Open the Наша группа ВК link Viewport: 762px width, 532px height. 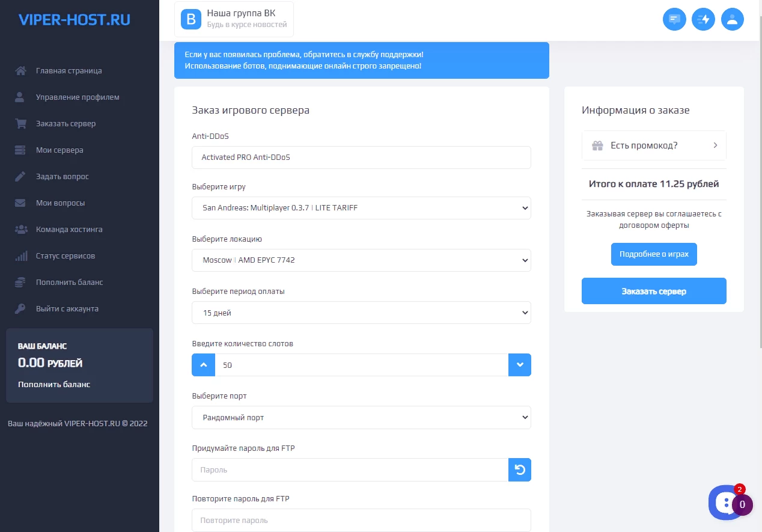click(x=234, y=19)
